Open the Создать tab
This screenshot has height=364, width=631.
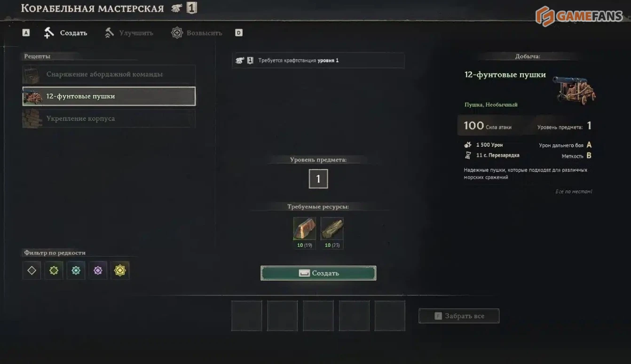point(66,33)
